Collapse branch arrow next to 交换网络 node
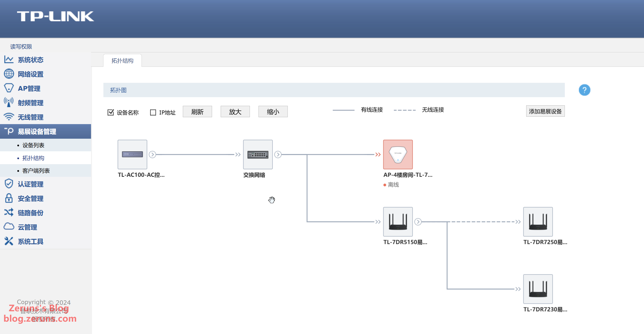Viewport: 644px width, 334px height. pyautogui.click(x=278, y=154)
